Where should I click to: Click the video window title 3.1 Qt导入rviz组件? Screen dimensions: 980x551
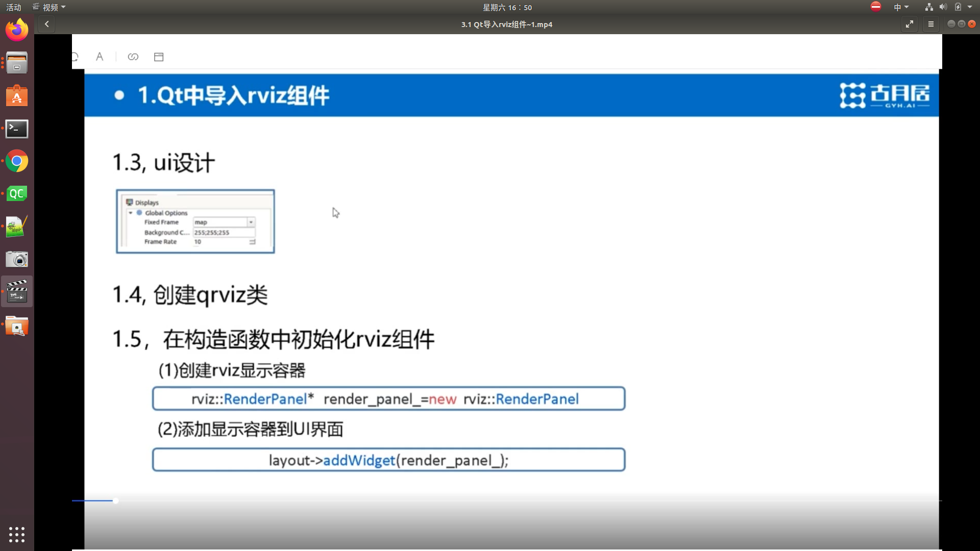coord(506,24)
